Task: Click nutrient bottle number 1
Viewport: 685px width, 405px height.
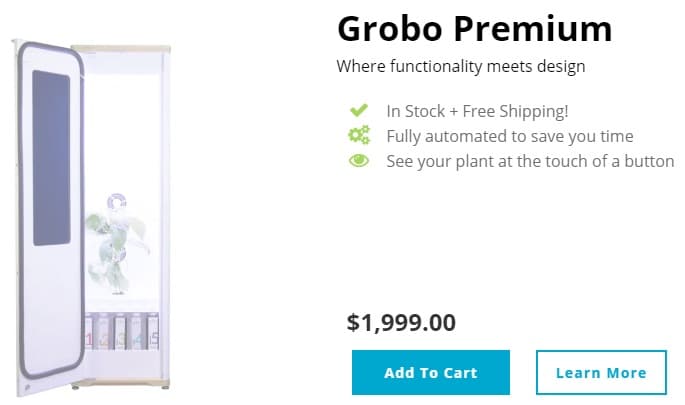Action: click(x=87, y=337)
